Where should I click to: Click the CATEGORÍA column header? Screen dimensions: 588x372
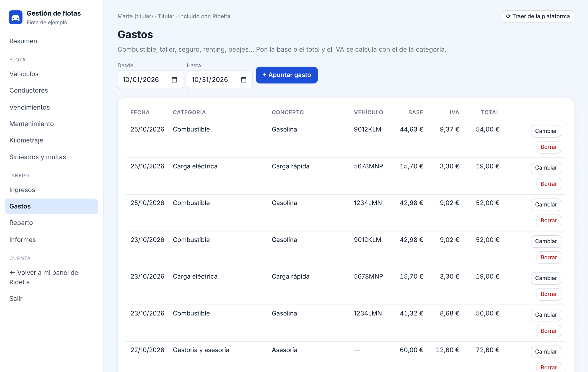(x=189, y=112)
